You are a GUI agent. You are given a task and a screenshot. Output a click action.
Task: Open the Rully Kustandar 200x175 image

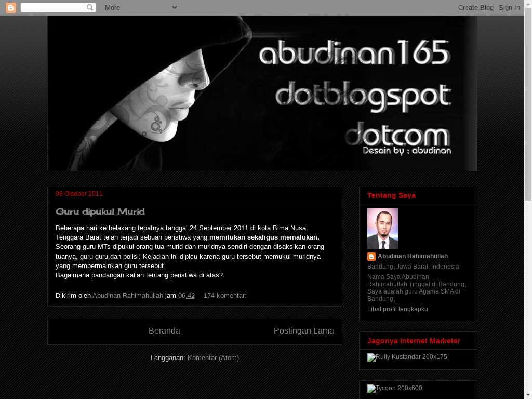407,357
